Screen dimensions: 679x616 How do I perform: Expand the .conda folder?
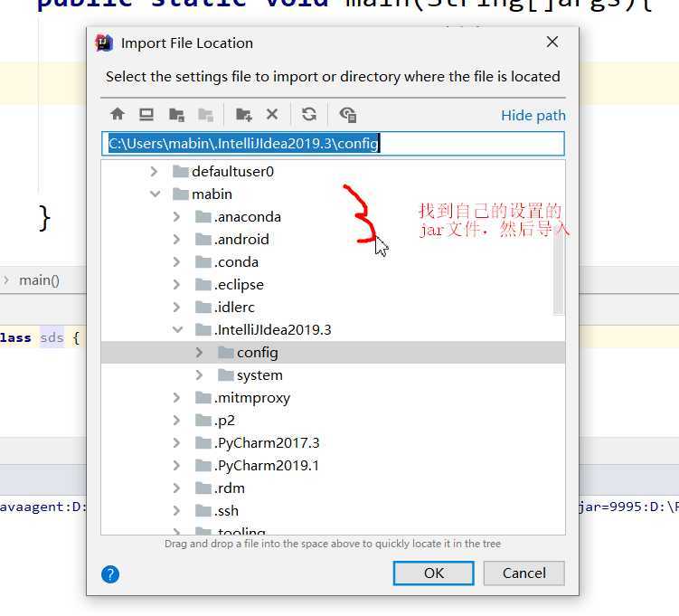176,262
